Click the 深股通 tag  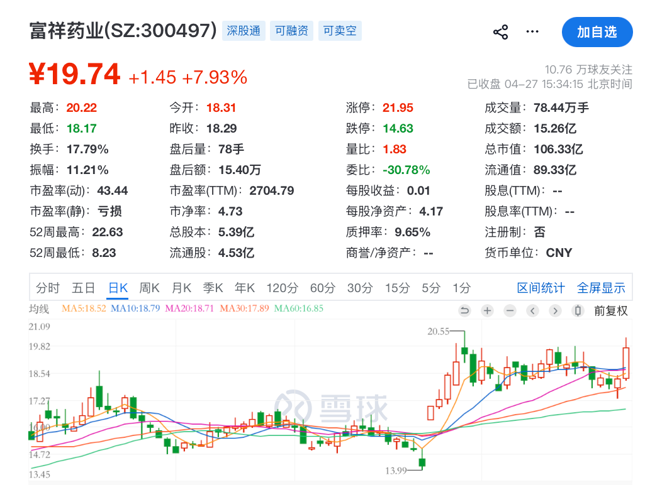pyautogui.click(x=243, y=32)
